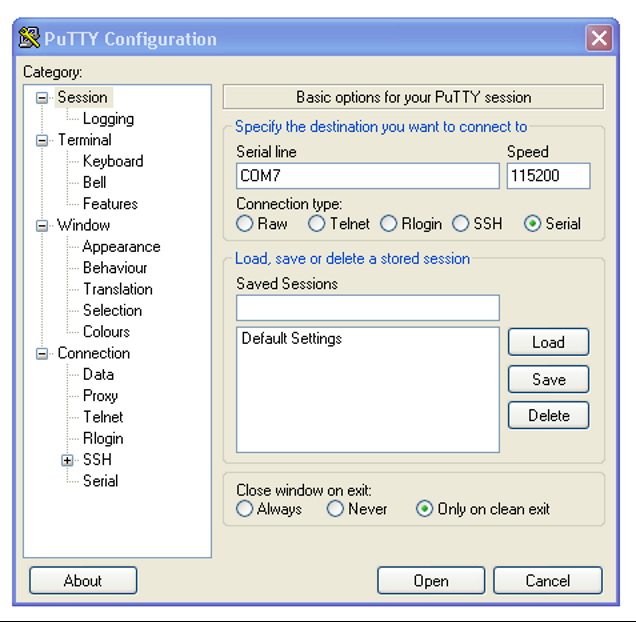Viewport: 636px width, 622px height.
Task: Open the Appearance category
Action: point(121,247)
